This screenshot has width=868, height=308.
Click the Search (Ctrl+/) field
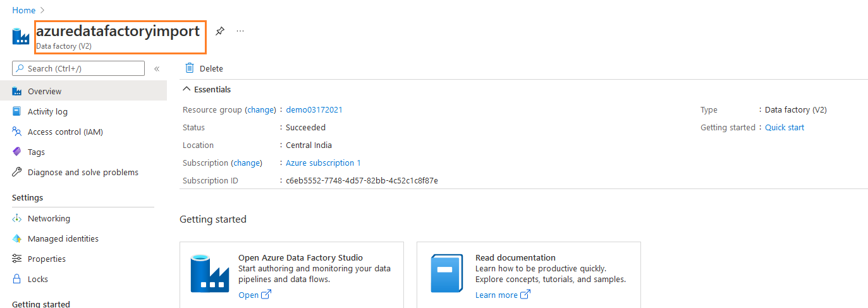pyautogui.click(x=78, y=68)
